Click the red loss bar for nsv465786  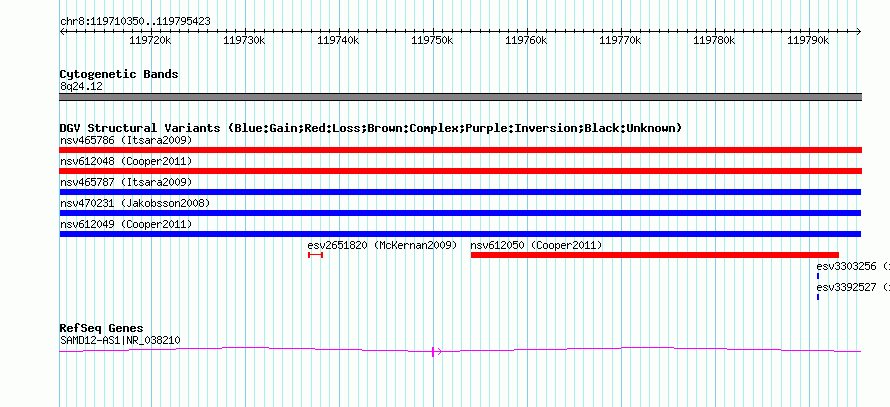pyautogui.click(x=460, y=150)
